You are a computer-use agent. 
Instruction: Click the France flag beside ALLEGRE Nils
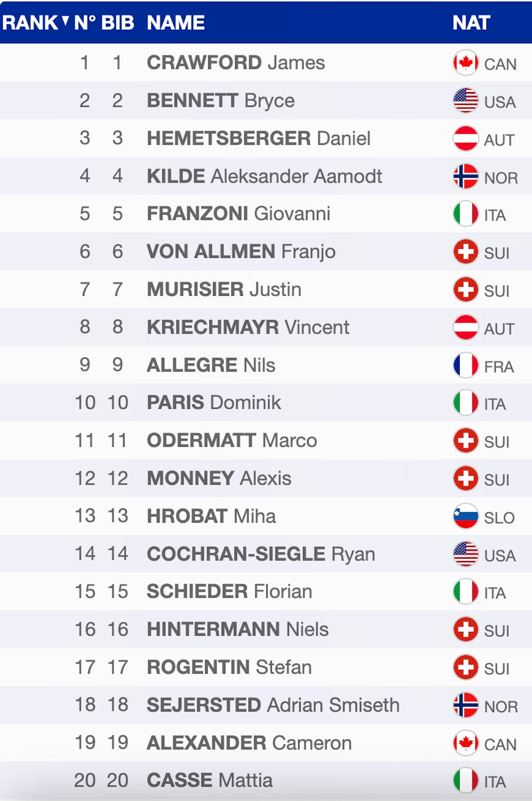[465, 365]
